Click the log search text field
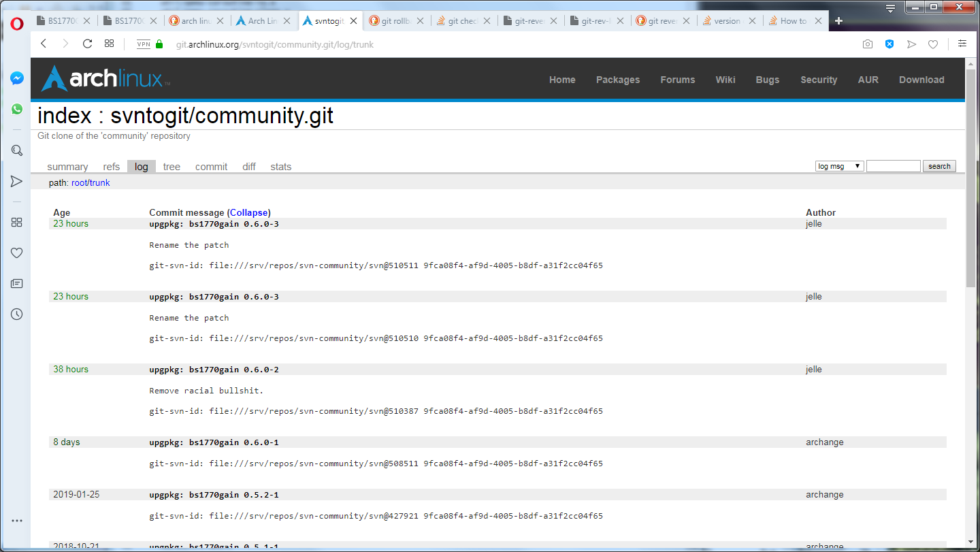Viewport: 980px width, 552px height. pos(893,166)
